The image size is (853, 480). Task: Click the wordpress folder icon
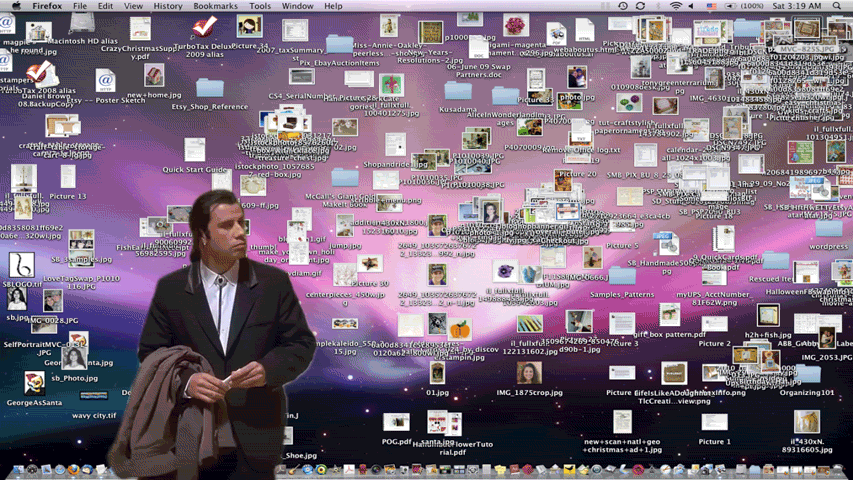tap(828, 229)
